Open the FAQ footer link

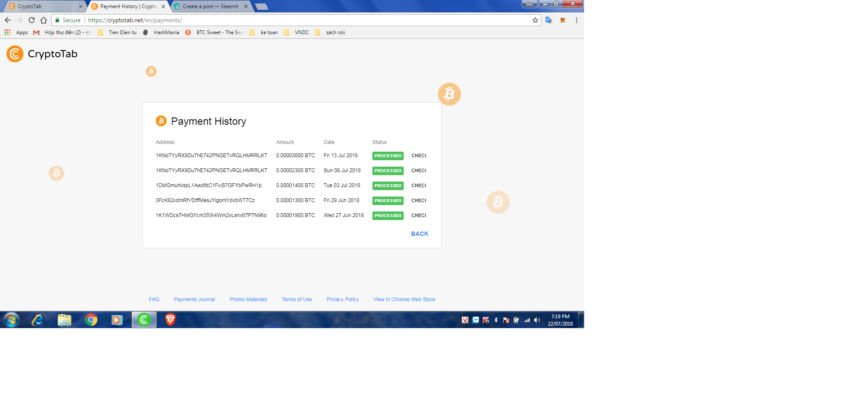coord(154,299)
